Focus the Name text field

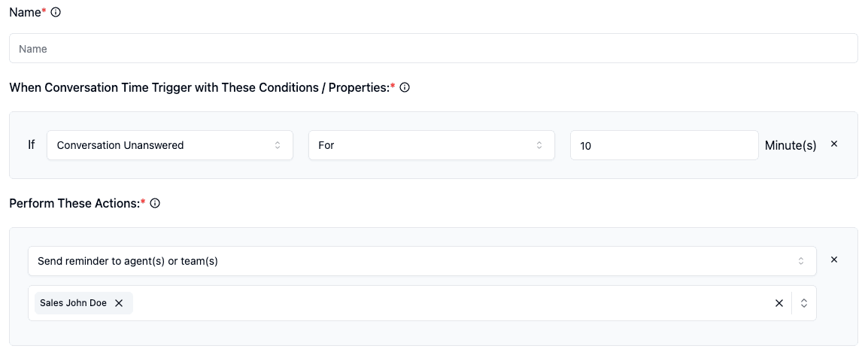433,48
